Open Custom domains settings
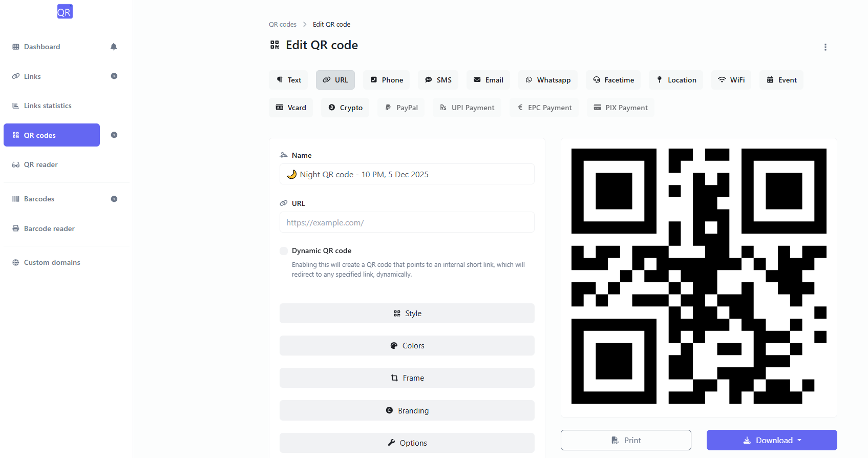The image size is (868, 458). coord(52,262)
